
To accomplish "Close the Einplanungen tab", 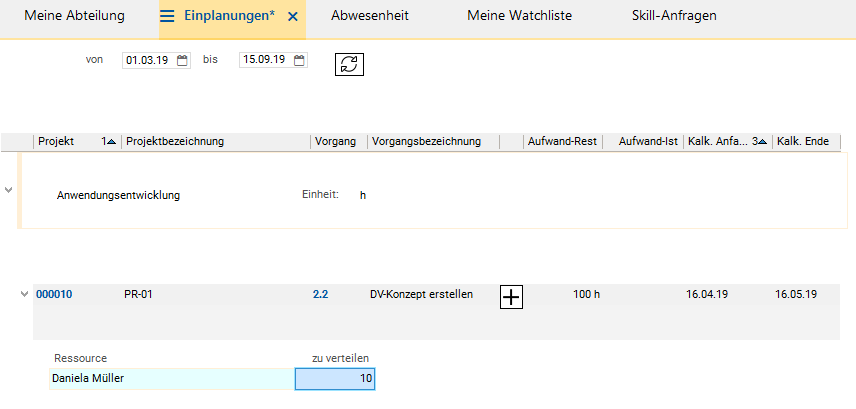I will [x=293, y=17].
